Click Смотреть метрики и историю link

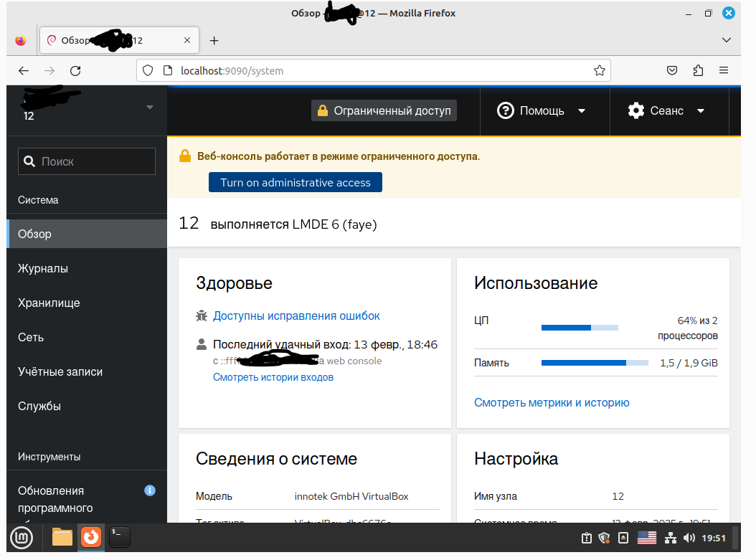pyautogui.click(x=552, y=402)
